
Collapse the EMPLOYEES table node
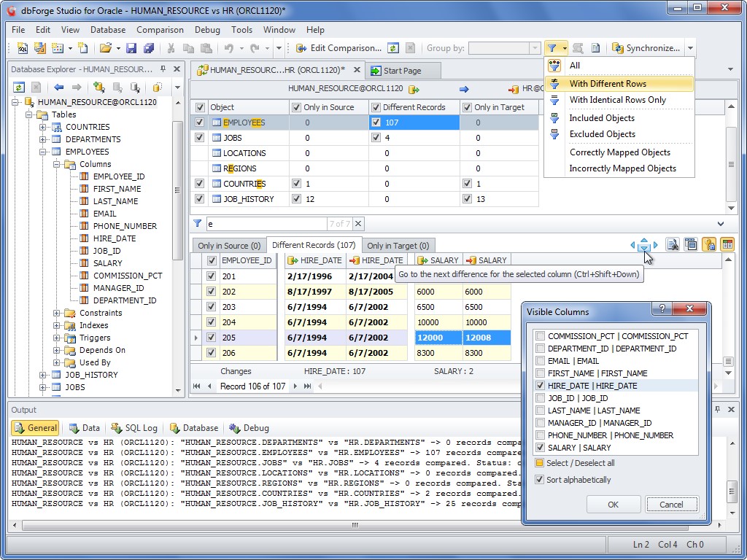click(43, 152)
